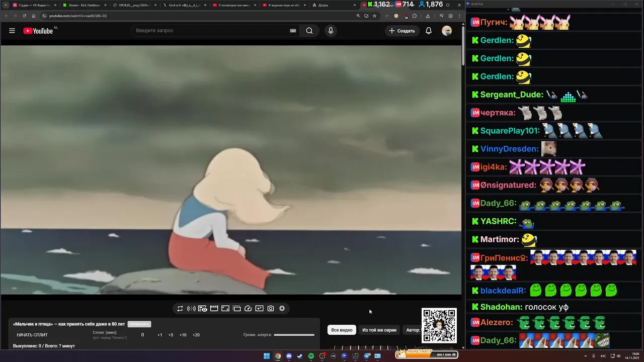The image size is (644, 362).
Task: Click the address bar URL
Action: pos(78,16)
